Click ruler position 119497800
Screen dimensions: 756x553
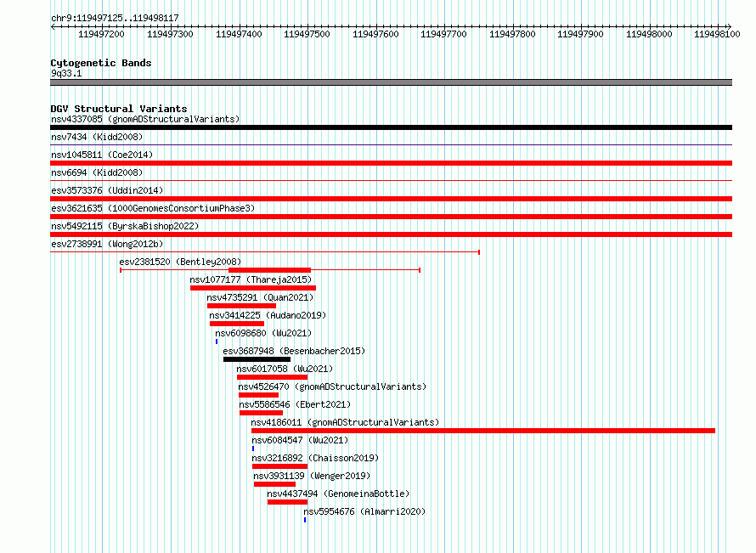point(512,34)
